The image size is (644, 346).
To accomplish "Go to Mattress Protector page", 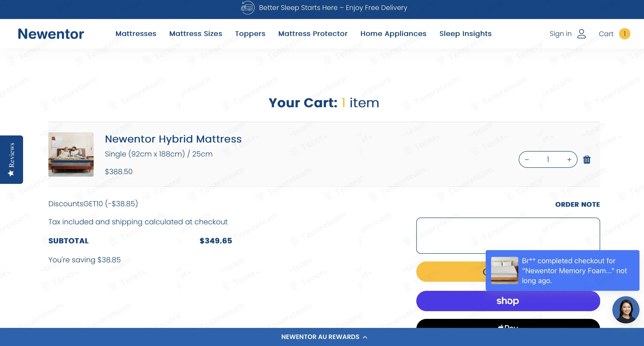I will [x=313, y=33].
